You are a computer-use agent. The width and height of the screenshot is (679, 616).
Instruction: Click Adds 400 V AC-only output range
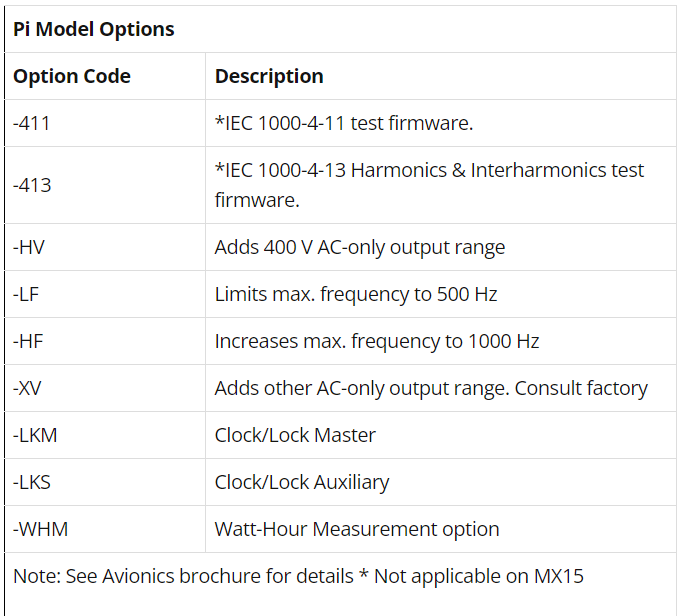point(359,247)
